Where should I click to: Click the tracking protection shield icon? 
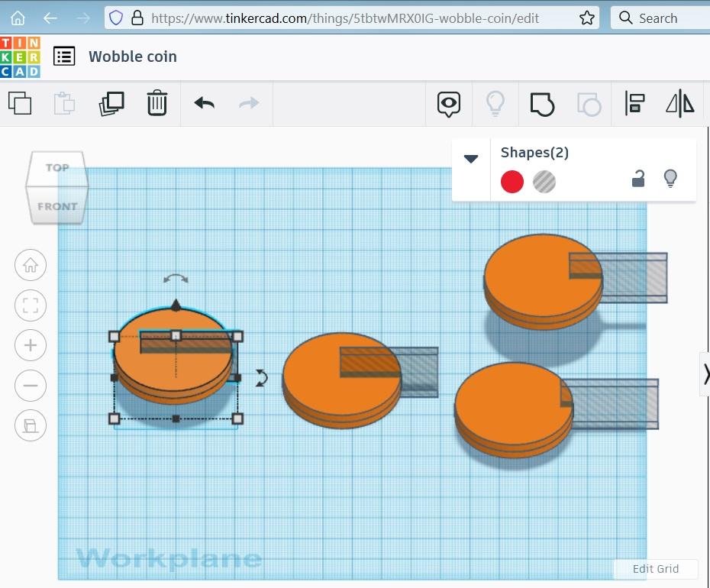pos(116,18)
